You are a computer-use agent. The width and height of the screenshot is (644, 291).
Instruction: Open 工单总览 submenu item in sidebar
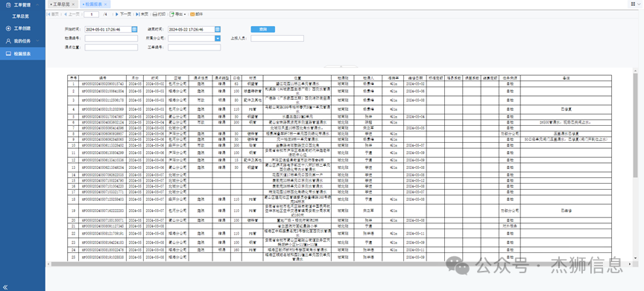[x=21, y=16]
